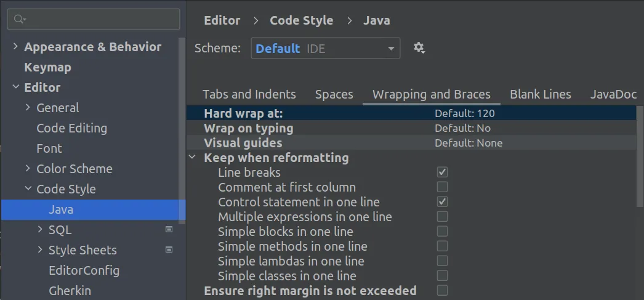Switch to the Tabs and Indents tab
Viewport: 644px width, 300px height.
coord(249,94)
